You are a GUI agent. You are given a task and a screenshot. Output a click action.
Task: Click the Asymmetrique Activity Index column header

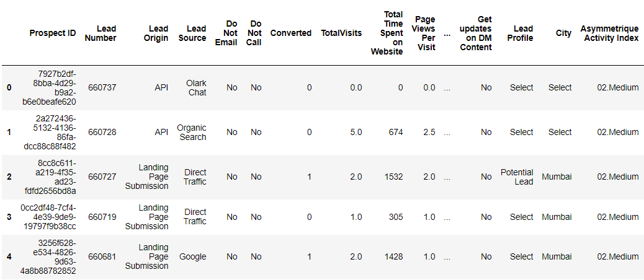click(609, 33)
